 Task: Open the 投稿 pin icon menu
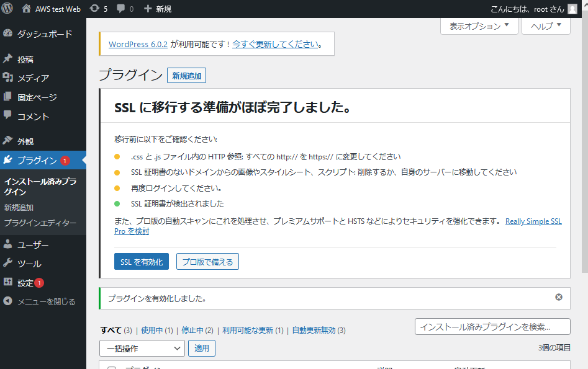point(7,59)
